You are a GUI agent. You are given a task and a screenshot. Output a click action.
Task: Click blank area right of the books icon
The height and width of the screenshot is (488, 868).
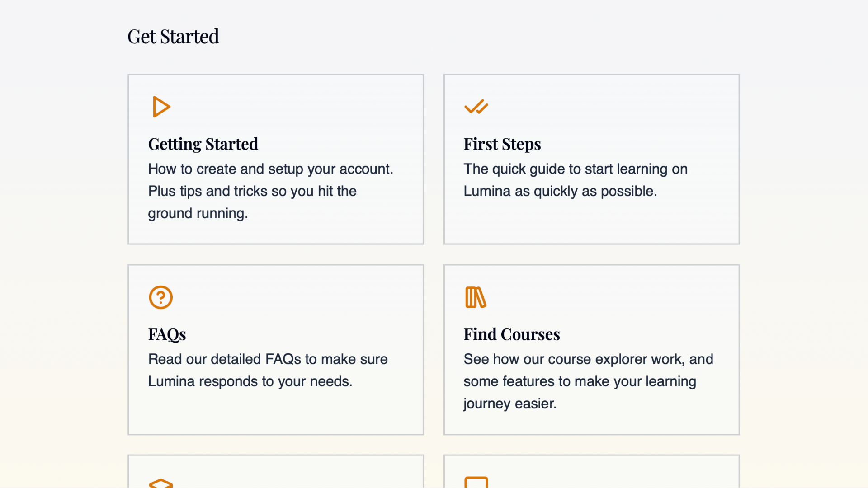pyautogui.click(x=610, y=297)
